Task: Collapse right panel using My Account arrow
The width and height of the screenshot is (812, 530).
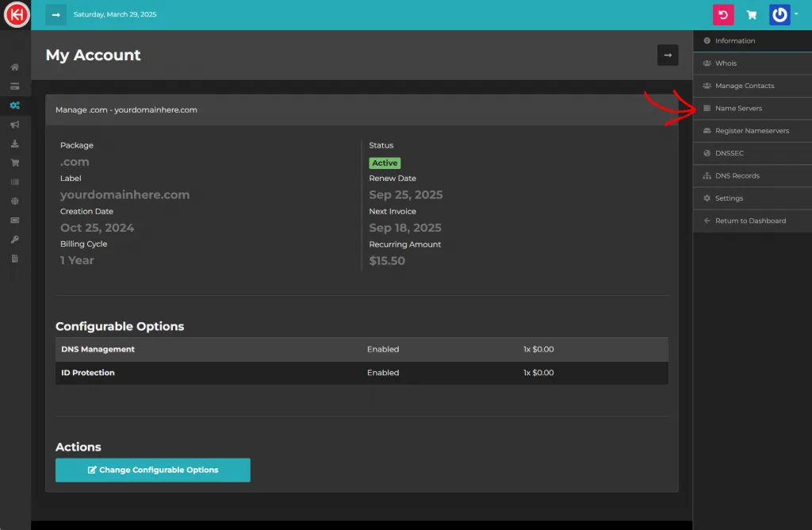Action: 668,55
